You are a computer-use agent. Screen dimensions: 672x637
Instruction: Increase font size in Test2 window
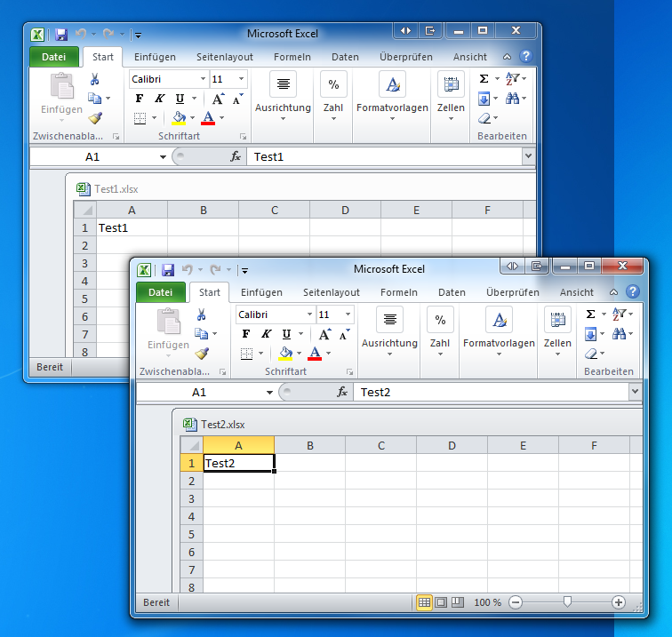point(324,334)
